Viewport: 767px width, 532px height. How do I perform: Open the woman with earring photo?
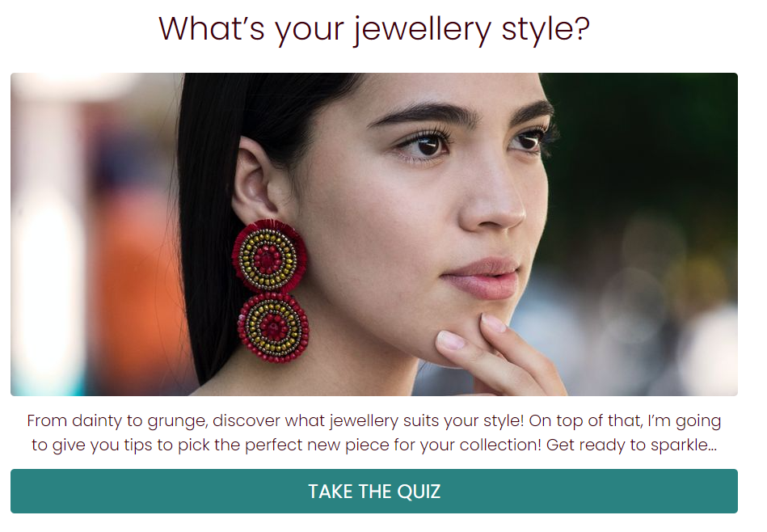373,234
